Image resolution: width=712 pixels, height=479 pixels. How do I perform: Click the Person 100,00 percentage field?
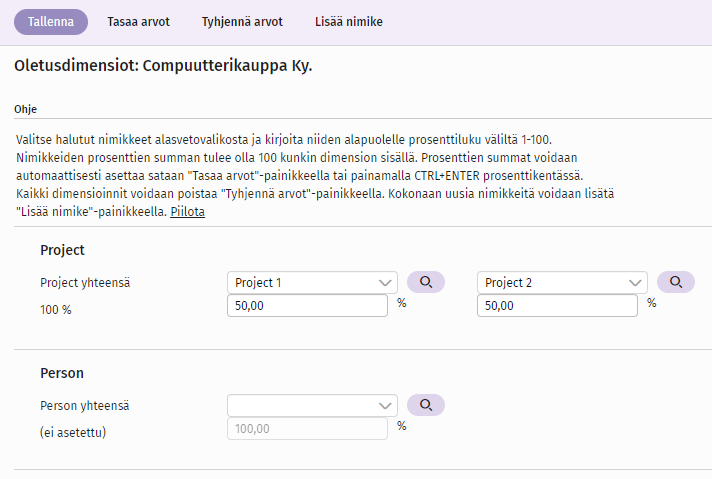pyautogui.click(x=307, y=429)
